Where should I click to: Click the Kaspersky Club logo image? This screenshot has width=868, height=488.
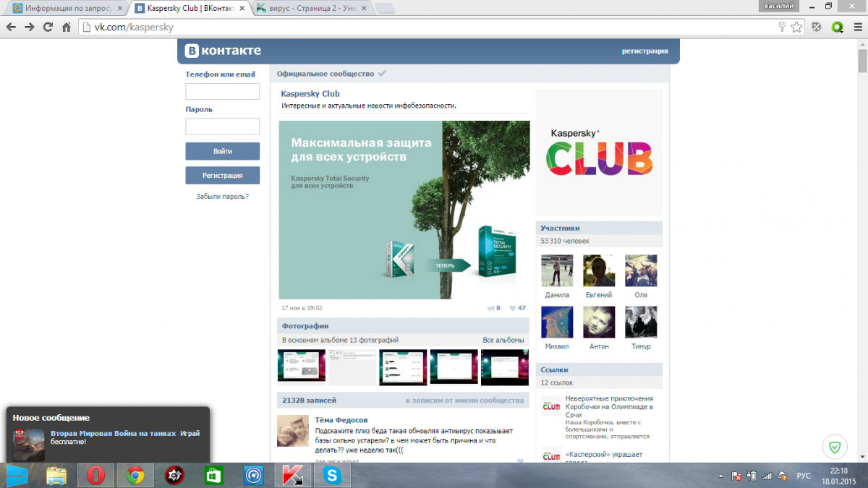(x=599, y=152)
